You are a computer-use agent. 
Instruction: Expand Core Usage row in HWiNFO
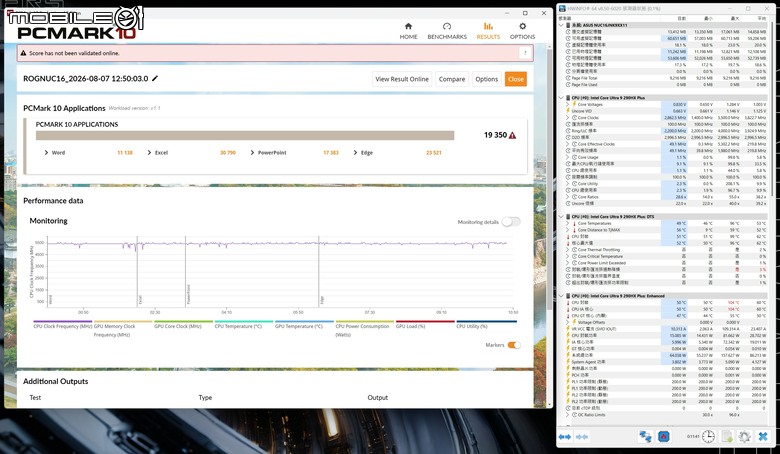[568, 157]
